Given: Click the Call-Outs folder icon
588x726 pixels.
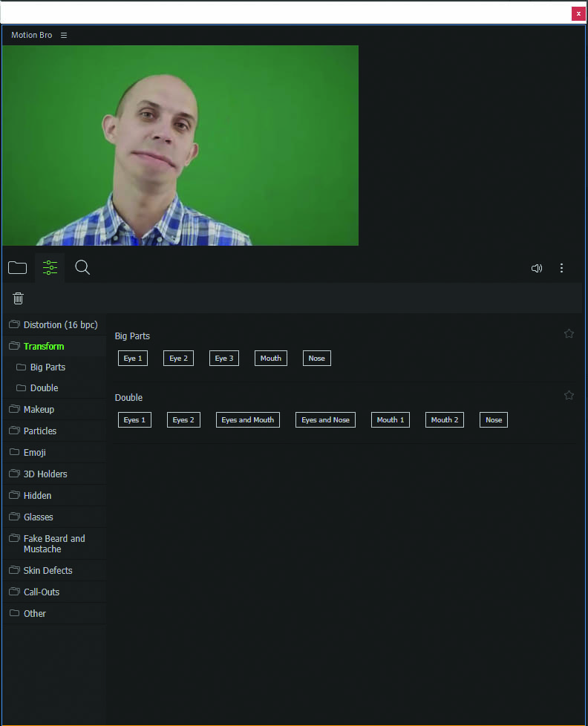Looking at the screenshot, I should [x=14, y=591].
